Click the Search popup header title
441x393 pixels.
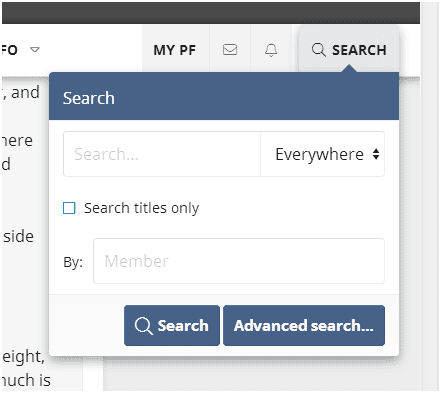tap(89, 98)
